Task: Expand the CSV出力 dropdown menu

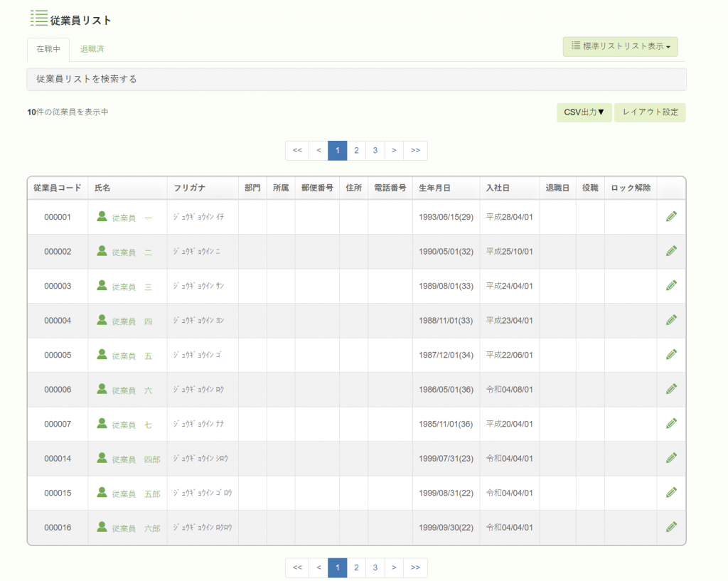Action: (x=584, y=112)
